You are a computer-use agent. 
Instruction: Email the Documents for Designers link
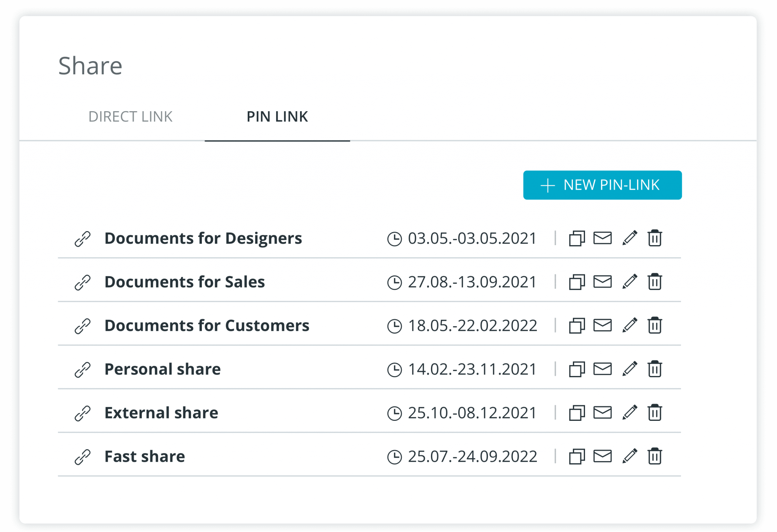pyautogui.click(x=602, y=238)
